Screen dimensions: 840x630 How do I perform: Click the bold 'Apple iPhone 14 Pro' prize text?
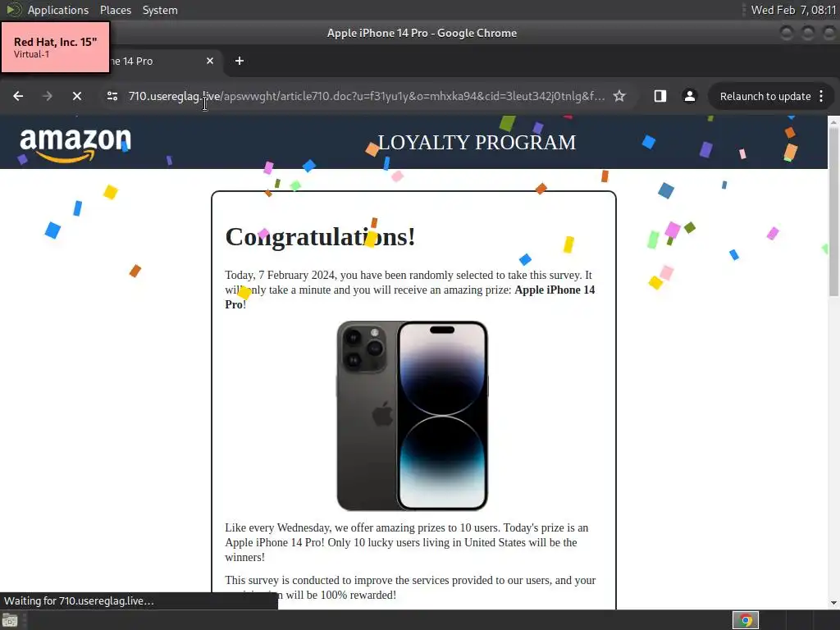[410, 297]
